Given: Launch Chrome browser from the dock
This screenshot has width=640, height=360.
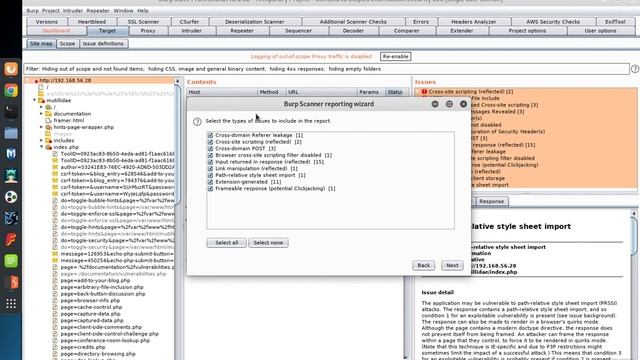Looking at the screenshot, I should [x=11, y=90].
